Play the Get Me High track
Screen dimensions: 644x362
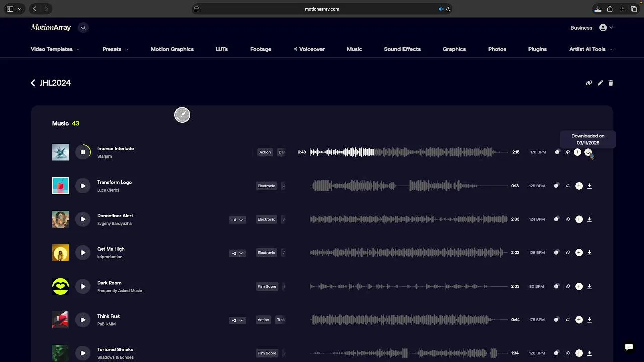[x=83, y=253]
